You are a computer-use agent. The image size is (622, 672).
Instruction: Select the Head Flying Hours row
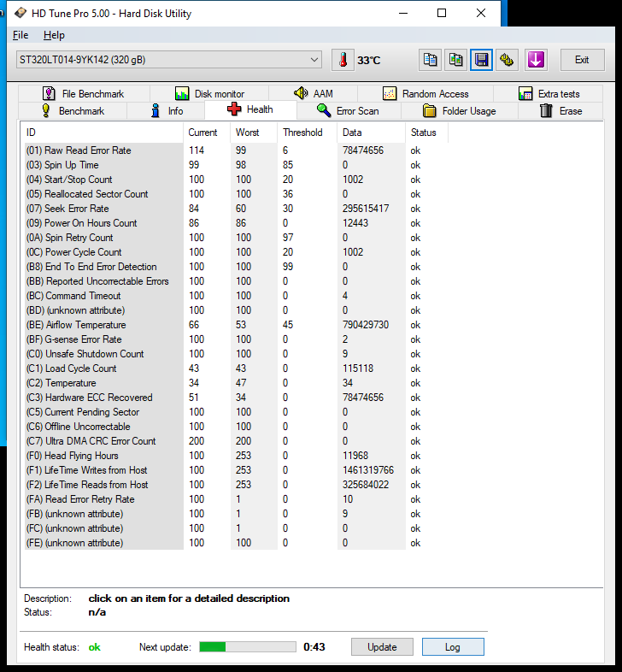click(237, 456)
